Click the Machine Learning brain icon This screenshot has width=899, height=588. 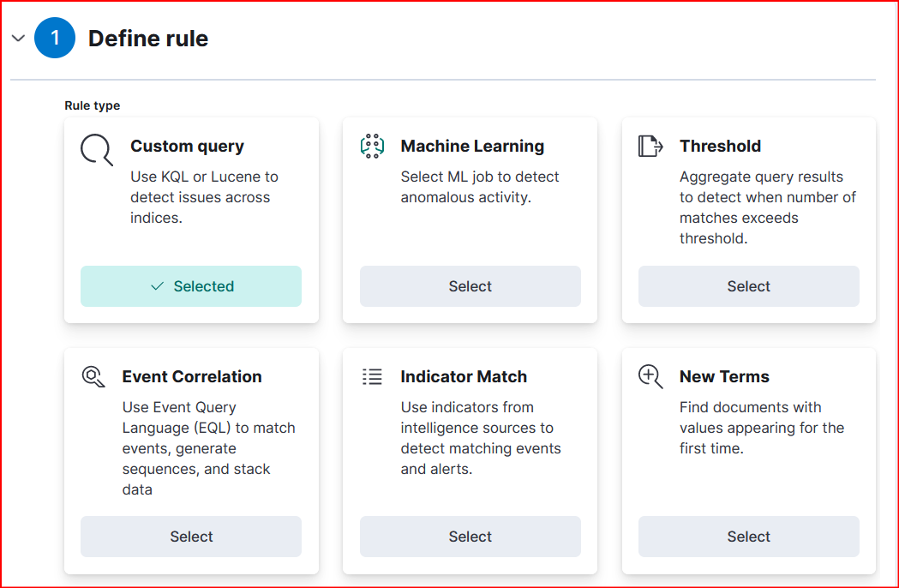click(x=372, y=146)
